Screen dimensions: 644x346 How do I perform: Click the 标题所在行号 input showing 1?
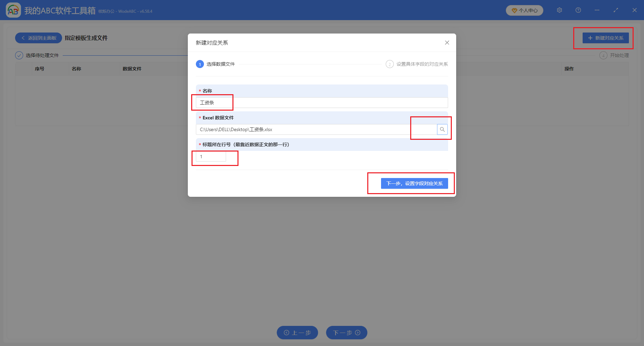tap(210, 156)
